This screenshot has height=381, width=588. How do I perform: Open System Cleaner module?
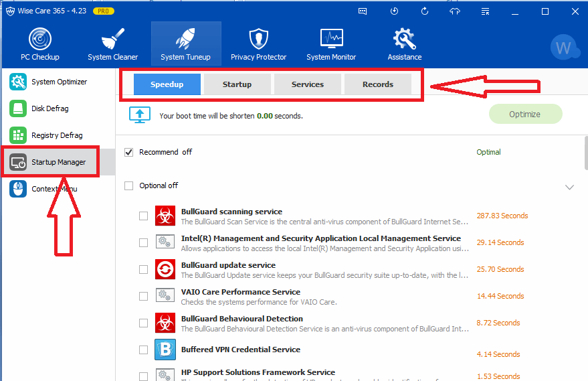(x=112, y=44)
